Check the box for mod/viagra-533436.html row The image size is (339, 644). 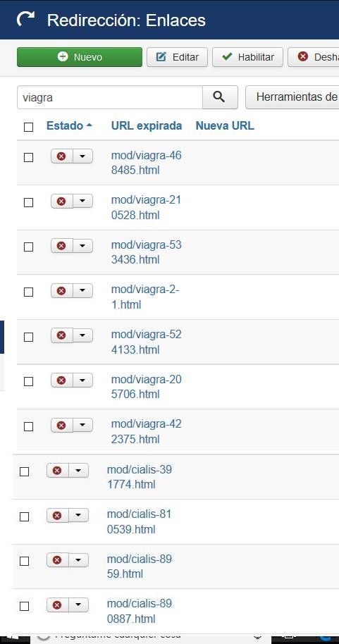(28, 247)
